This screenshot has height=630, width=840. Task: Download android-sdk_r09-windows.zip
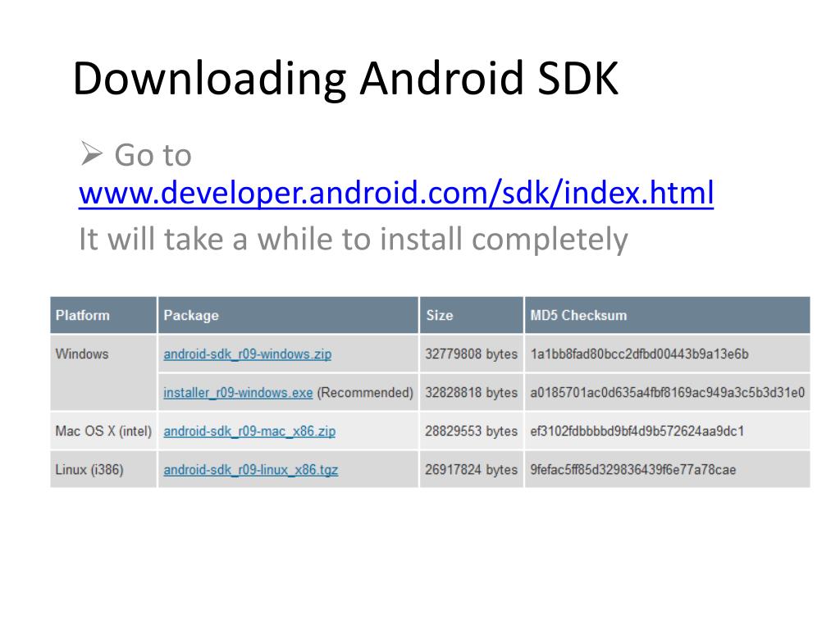[x=248, y=354]
